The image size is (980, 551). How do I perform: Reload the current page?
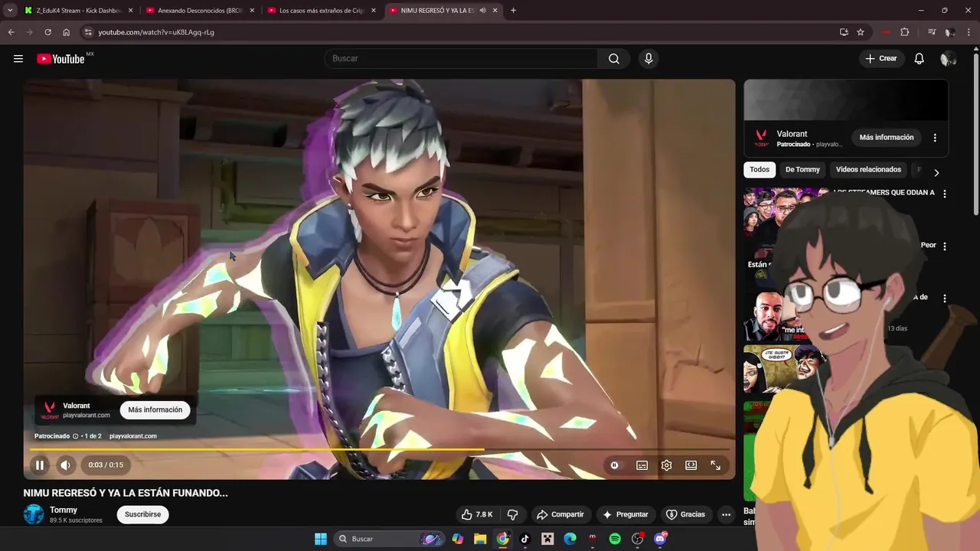pos(47,32)
